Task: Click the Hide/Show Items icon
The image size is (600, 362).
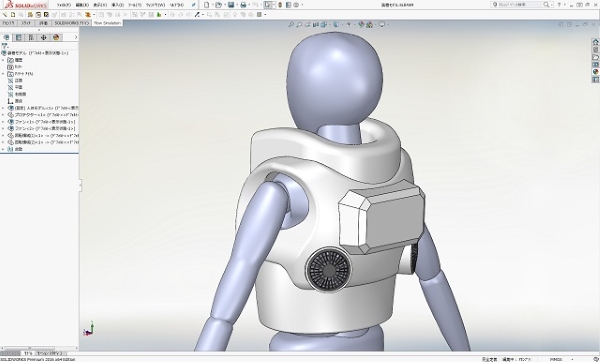Action: pos(349,24)
